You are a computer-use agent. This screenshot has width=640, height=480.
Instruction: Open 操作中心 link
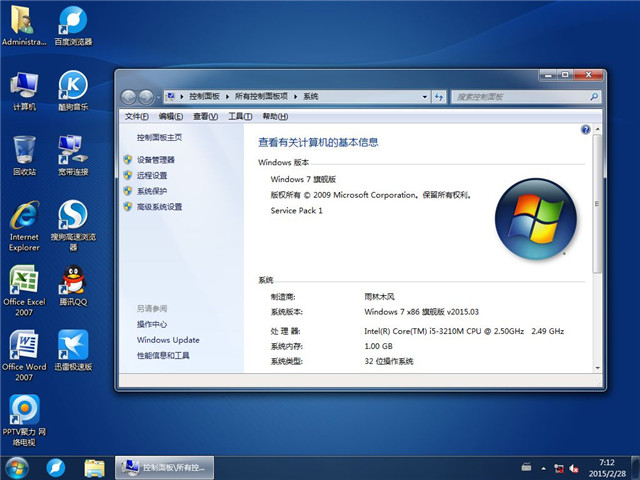click(x=152, y=324)
